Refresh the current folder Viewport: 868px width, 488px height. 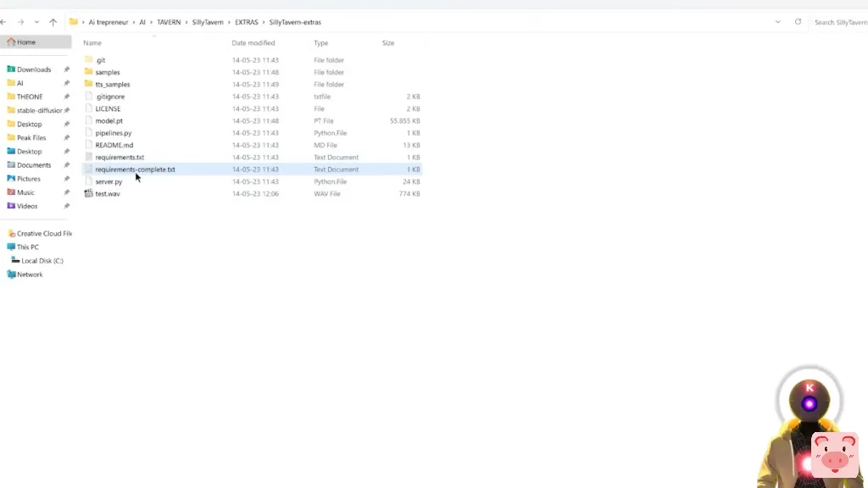tap(798, 22)
